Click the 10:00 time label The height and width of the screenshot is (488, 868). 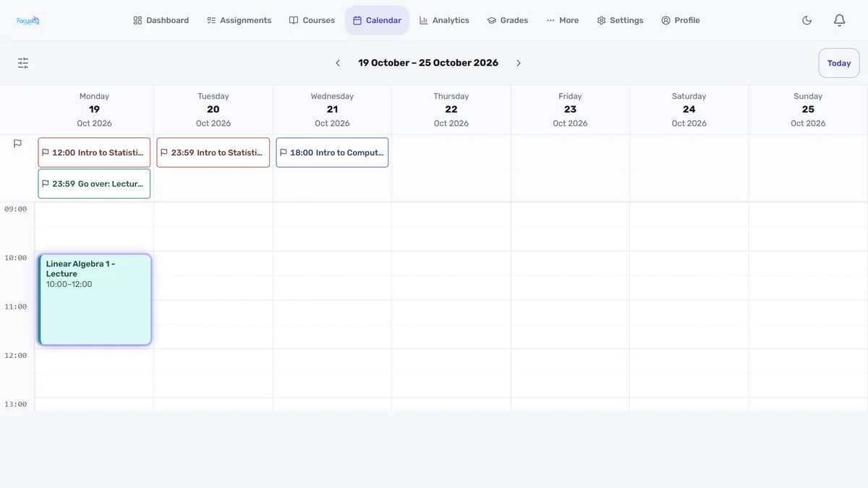16,258
